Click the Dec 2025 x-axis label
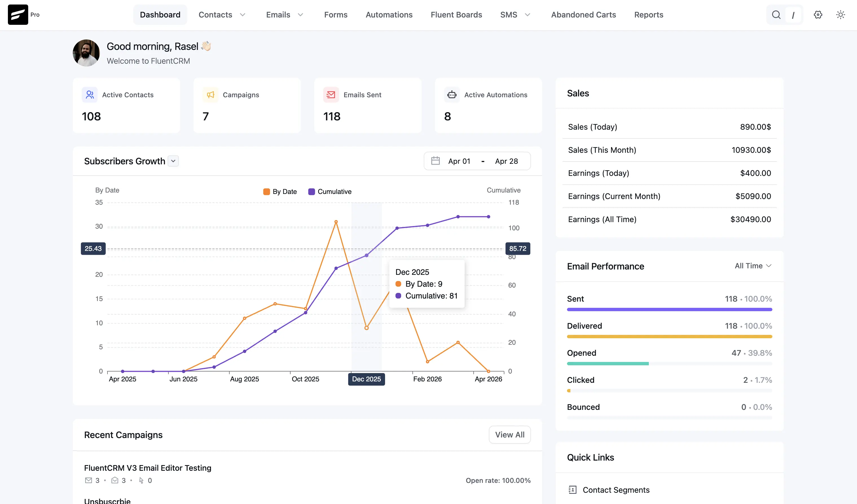857x504 pixels. coord(366,379)
